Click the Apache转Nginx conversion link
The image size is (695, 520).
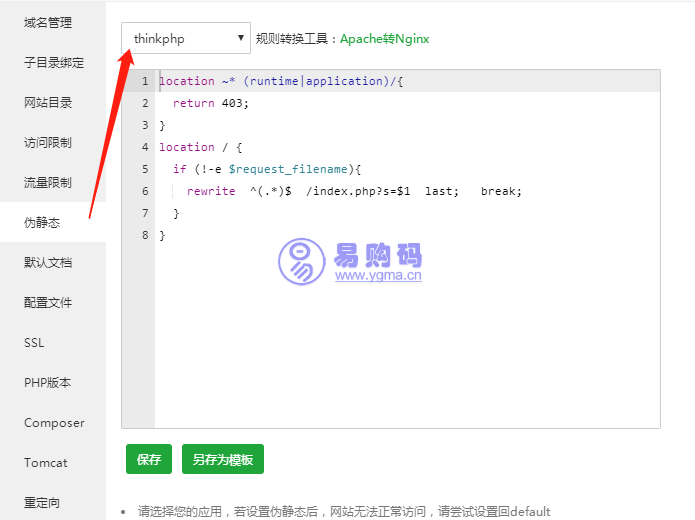[384, 39]
